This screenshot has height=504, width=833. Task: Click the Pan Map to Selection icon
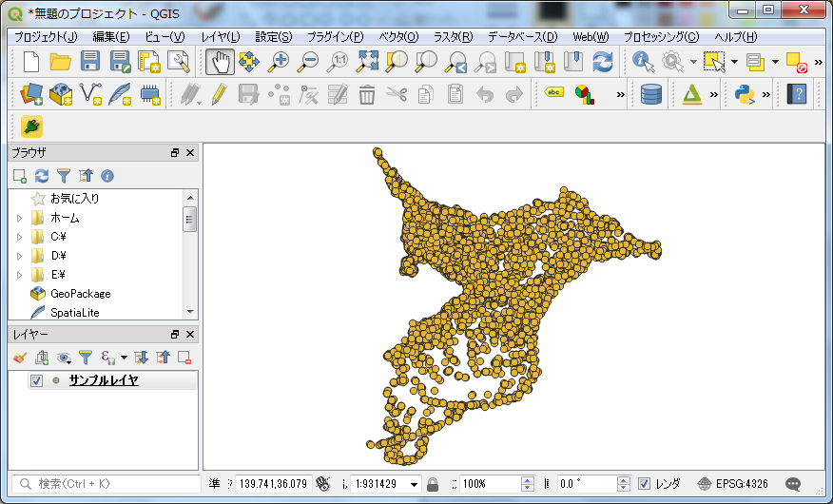click(248, 62)
